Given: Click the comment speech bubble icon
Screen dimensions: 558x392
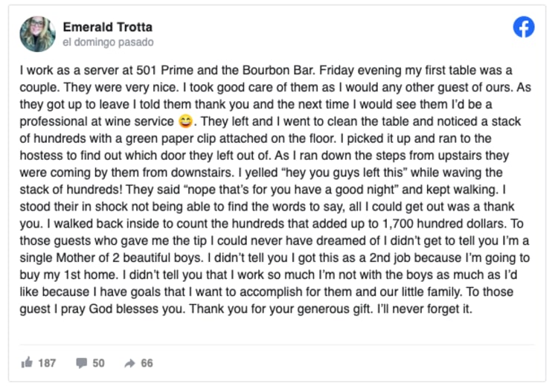Looking at the screenshot, I should 82,363.
